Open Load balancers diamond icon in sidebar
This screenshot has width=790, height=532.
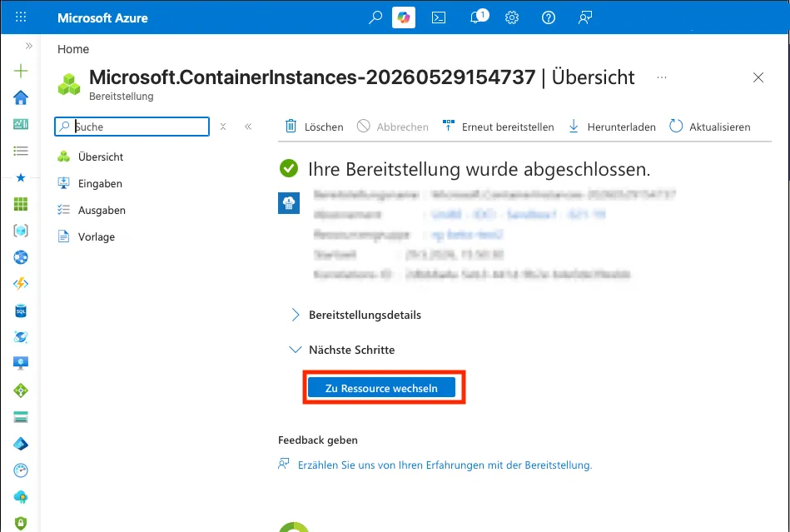(21, 390)
